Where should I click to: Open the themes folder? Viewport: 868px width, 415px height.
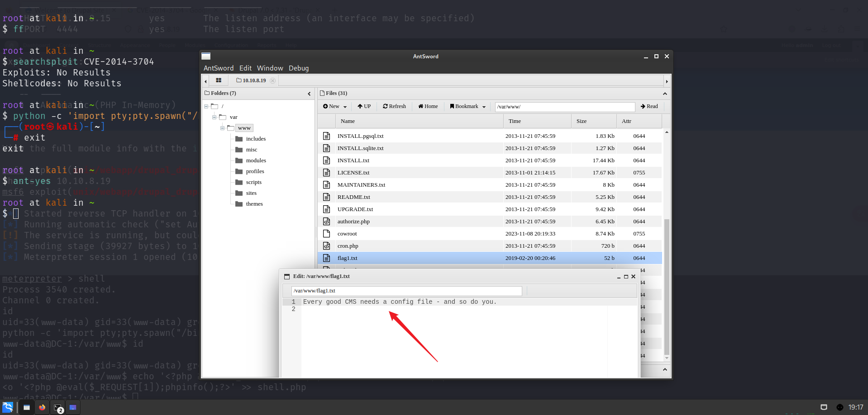254,204
